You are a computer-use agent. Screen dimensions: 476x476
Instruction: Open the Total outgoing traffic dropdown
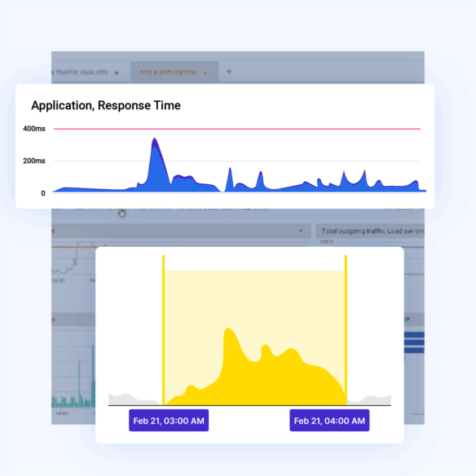point(370,231)
